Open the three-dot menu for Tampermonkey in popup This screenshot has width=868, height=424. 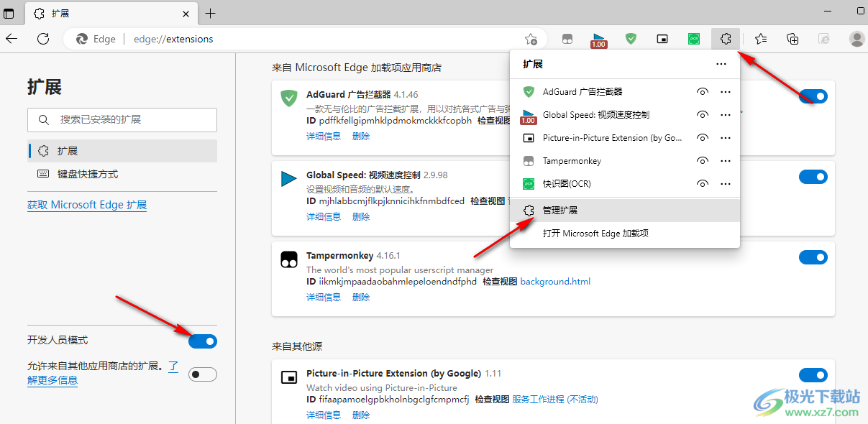(726, 161)
